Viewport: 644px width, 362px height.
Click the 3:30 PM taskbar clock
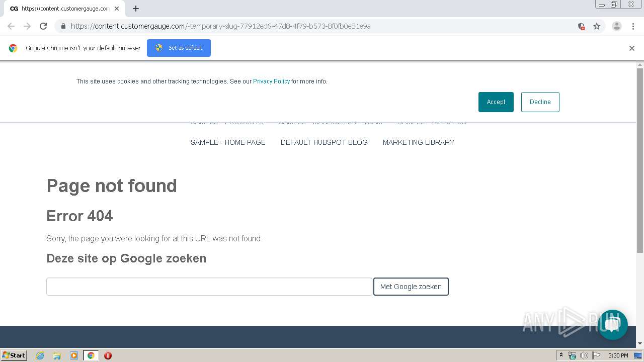coord(618,355)
